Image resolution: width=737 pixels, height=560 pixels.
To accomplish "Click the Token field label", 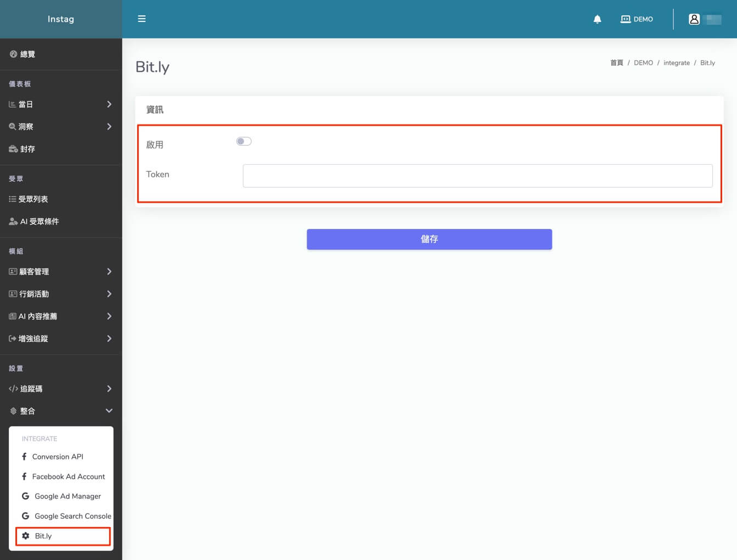I will pyautogui.click(x=157, y=174).
